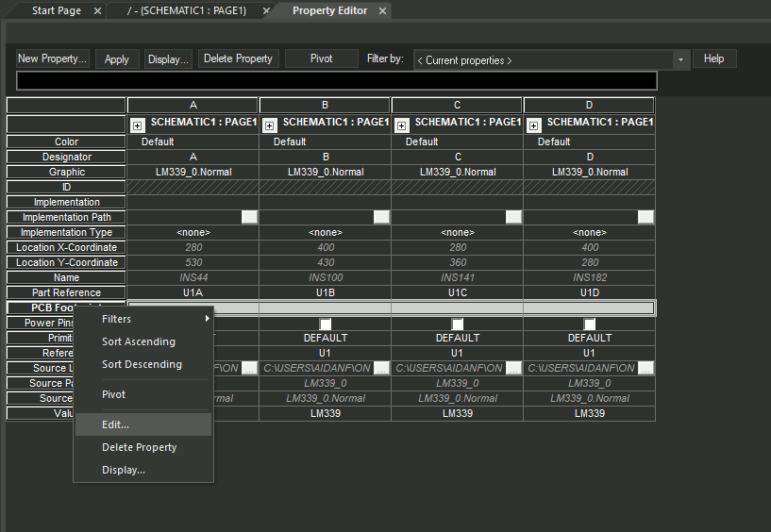Select Delete Property in context menu
This screenshot has width=771, height=532.
pos(143,447)
